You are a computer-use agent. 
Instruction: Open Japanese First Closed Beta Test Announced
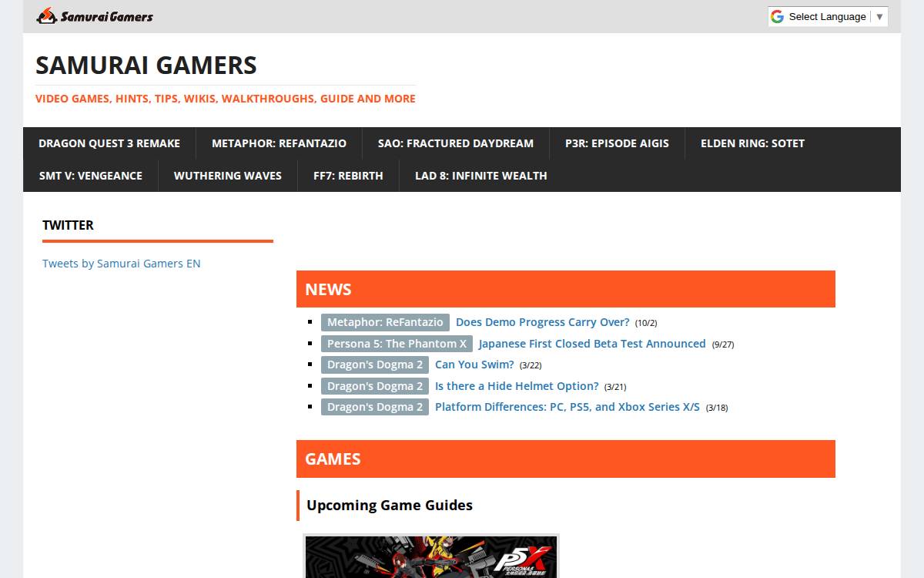pos(592,344)
